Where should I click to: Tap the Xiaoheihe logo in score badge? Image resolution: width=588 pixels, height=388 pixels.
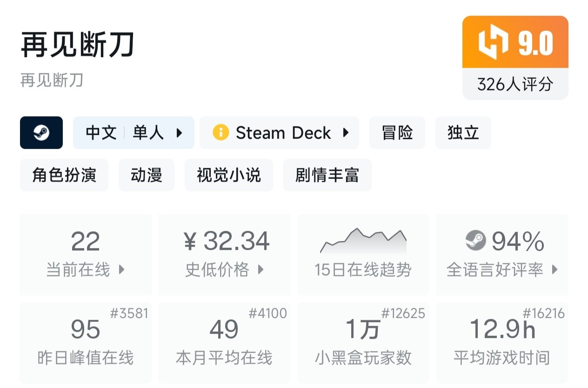(x=494, y=43)
